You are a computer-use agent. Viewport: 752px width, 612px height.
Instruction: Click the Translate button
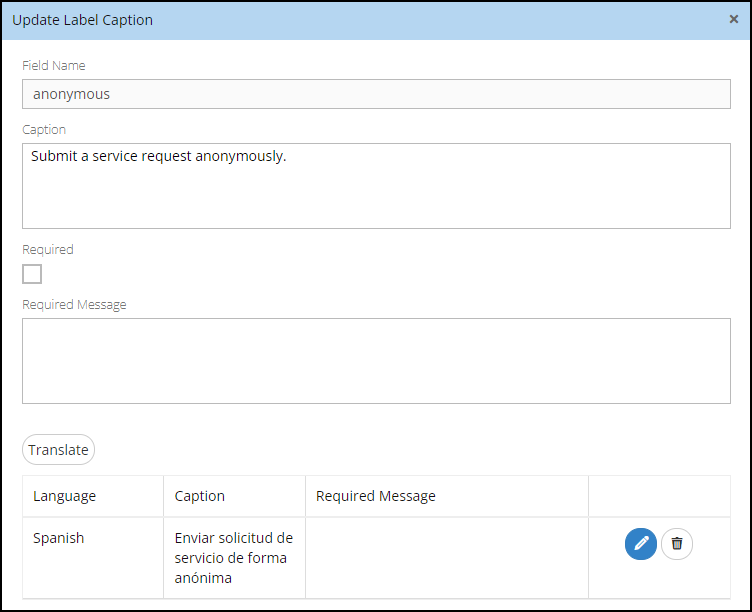point(59,449)
